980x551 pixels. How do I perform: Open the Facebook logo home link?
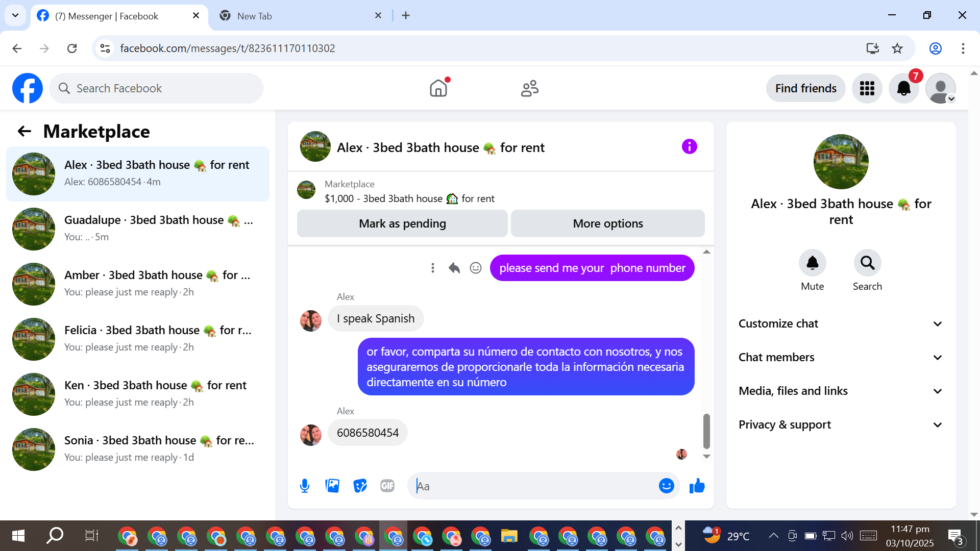pos(28,88)
